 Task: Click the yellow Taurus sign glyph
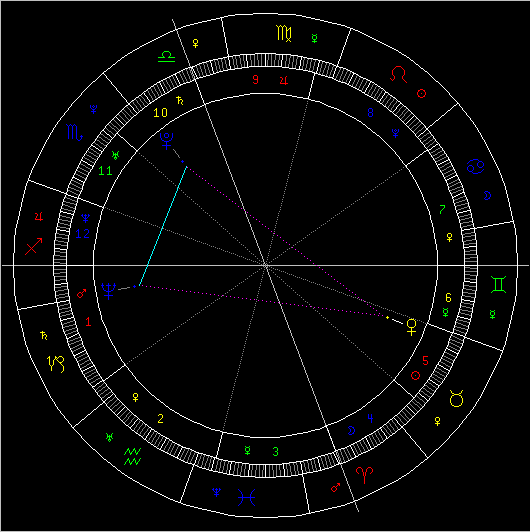(x=456, y=398)
